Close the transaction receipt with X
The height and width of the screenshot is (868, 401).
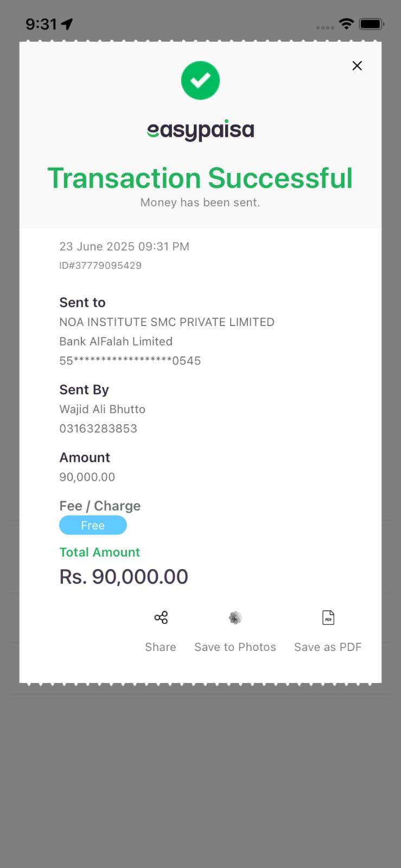[x=357, y=66]
